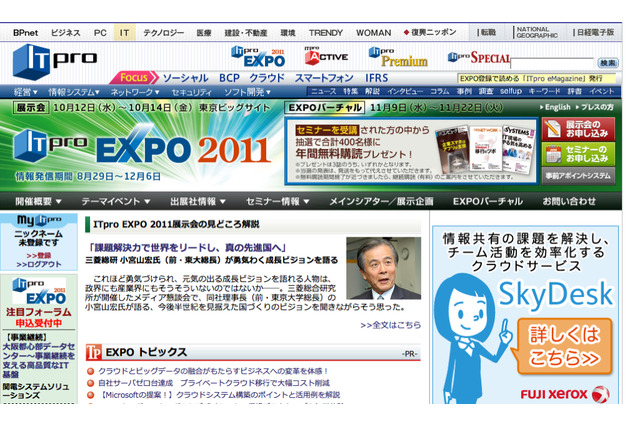Image resolution: width=640 pixels, height=426 pixels.
Task: Click the EXPO トピックス section icon
Action: (93, 352)
